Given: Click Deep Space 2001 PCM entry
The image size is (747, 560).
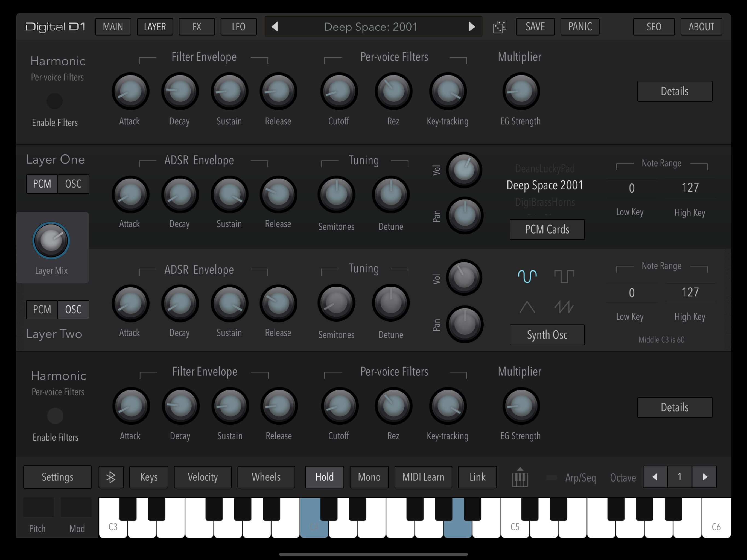Looking at the screenshot, I should click(x=545, y=185).
